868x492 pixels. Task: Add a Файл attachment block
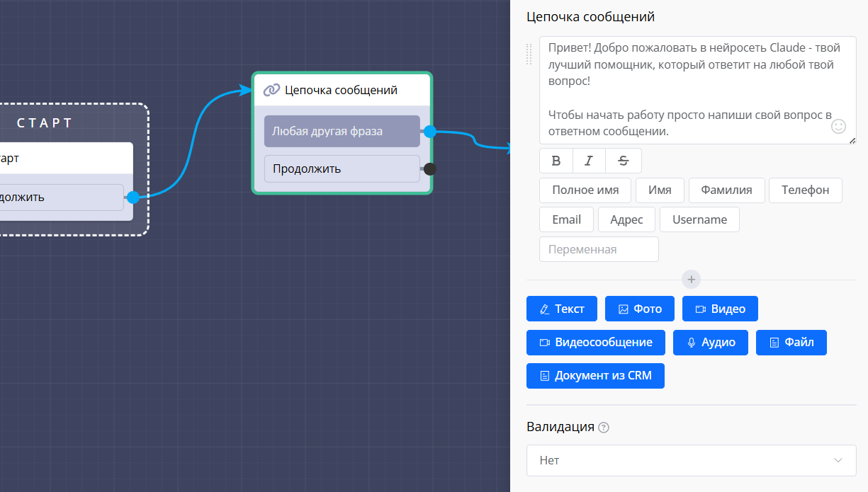point(791,343)
